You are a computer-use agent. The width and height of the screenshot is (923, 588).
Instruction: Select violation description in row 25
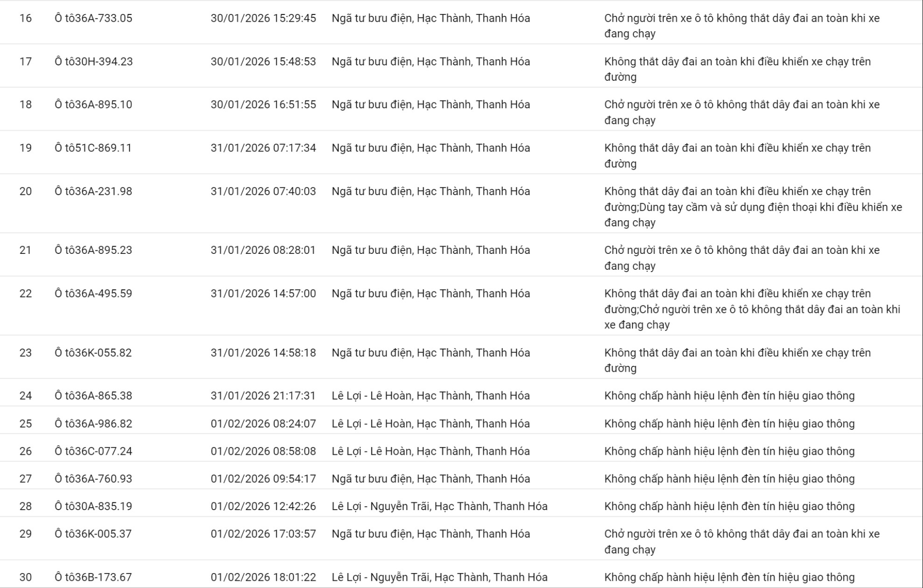(729, 424)
